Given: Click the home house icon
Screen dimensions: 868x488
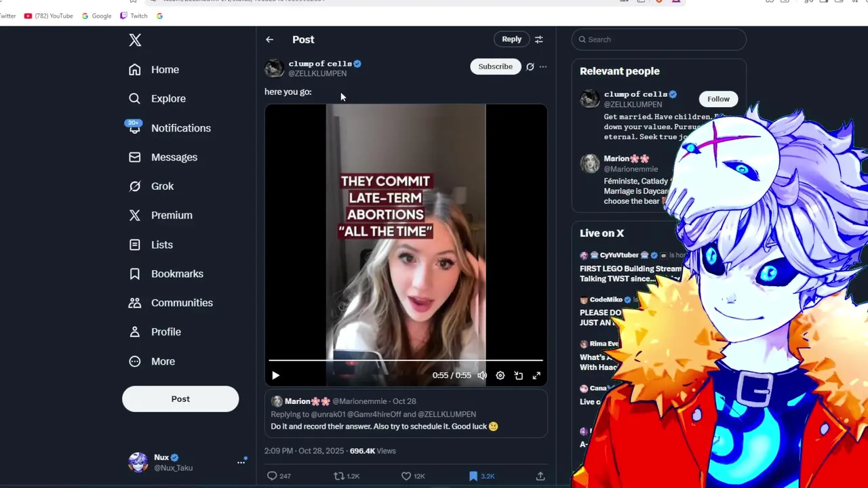Looking at the screenshot, I should pos(135,70).
